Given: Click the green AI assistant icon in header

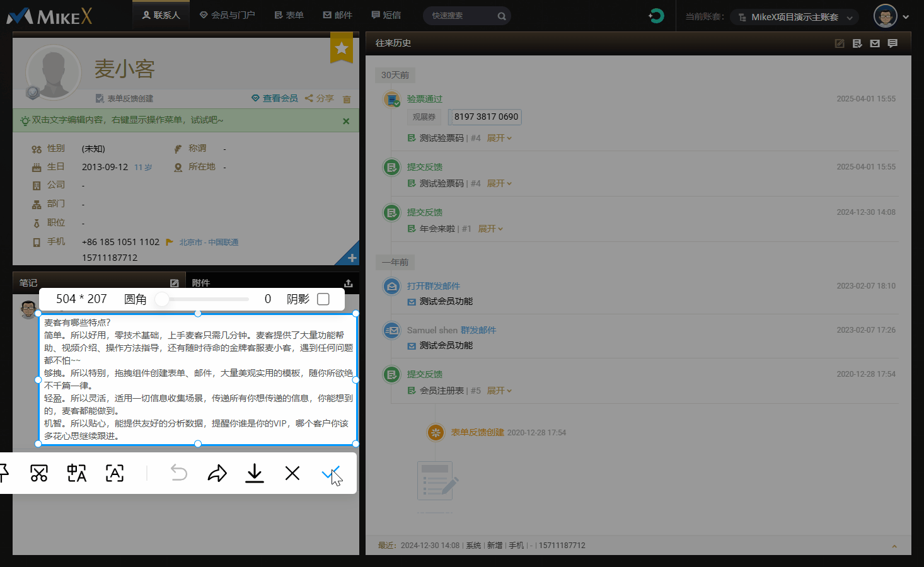Looking at the screenshot, I should [x=656, y=16].
